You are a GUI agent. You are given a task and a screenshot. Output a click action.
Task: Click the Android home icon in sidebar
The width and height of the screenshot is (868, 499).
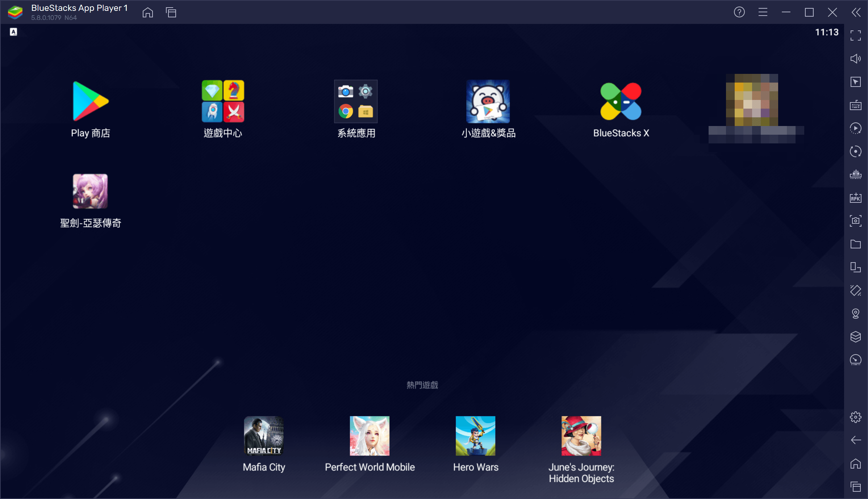(856, 464)
